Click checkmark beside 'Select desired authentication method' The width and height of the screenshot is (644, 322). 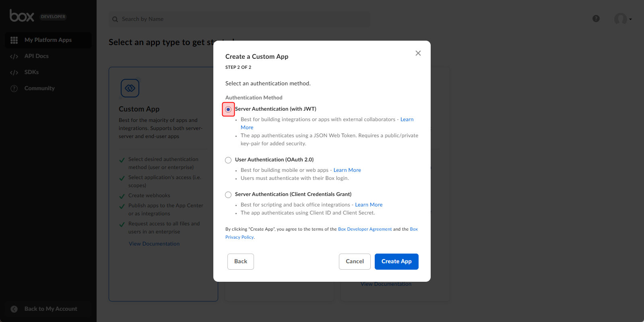(x=122, y=160)
